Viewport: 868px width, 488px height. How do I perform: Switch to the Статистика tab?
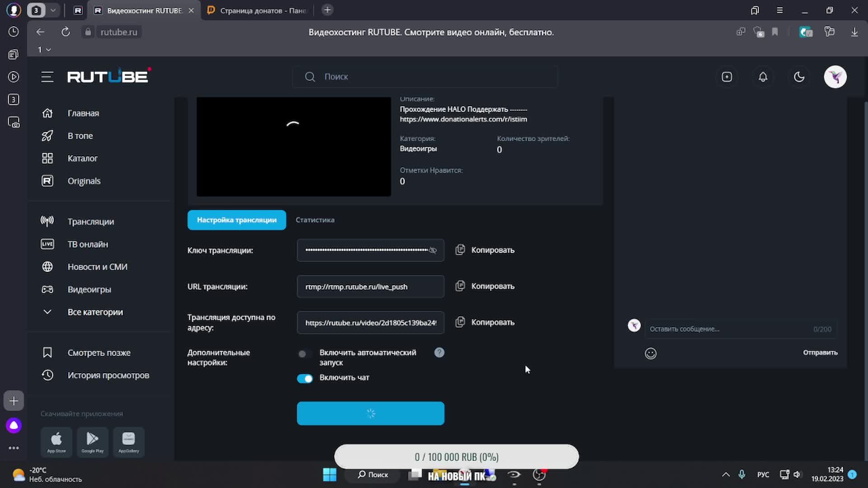[x=315, y=220]
